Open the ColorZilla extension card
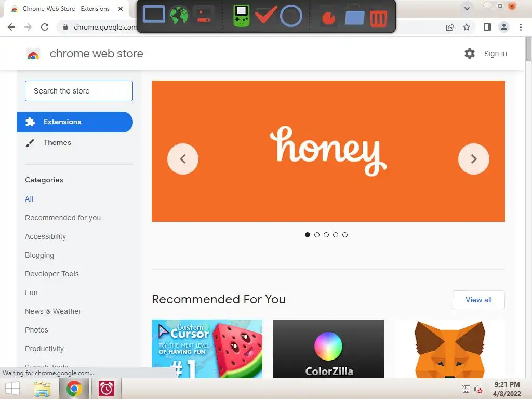The width and height of the screenshot is (532, 399). [x=328, y=349]
